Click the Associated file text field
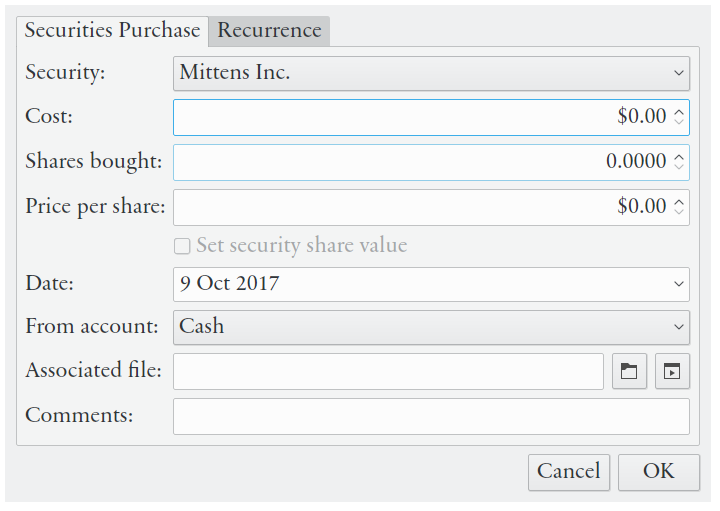 click(x=388, y=371)
